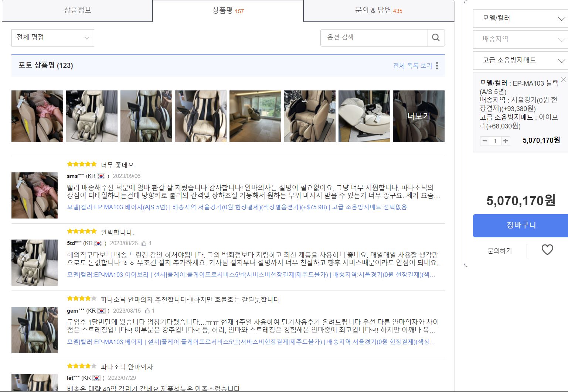Image resolution: width=568 pixels, height=392 pixels.
Task: Open the 문의 & 답변 435 tab
Action: coord(379,11)
